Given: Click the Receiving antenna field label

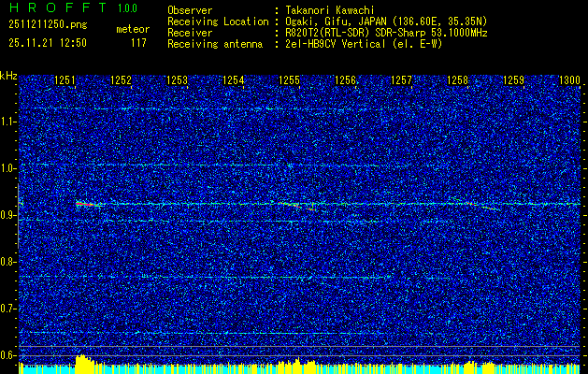Looking at the screenshot, I should click(x=215, y=44).
